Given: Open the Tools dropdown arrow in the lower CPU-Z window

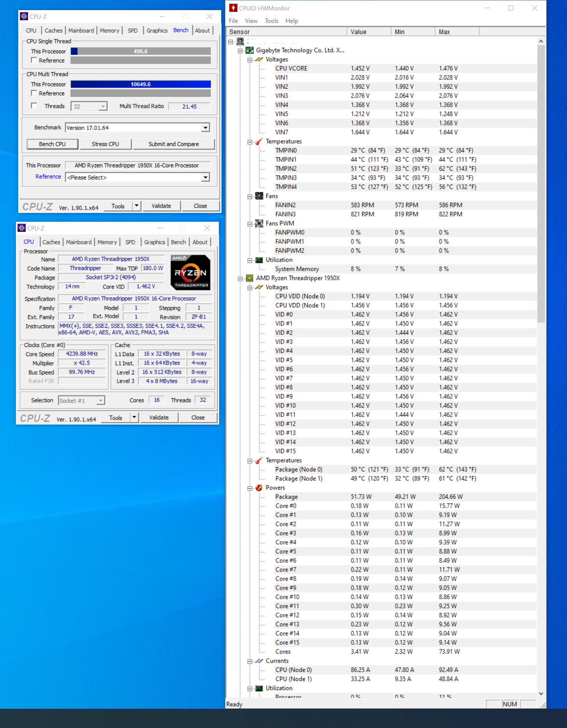Looking at the screenshot, I should point(134,417).
